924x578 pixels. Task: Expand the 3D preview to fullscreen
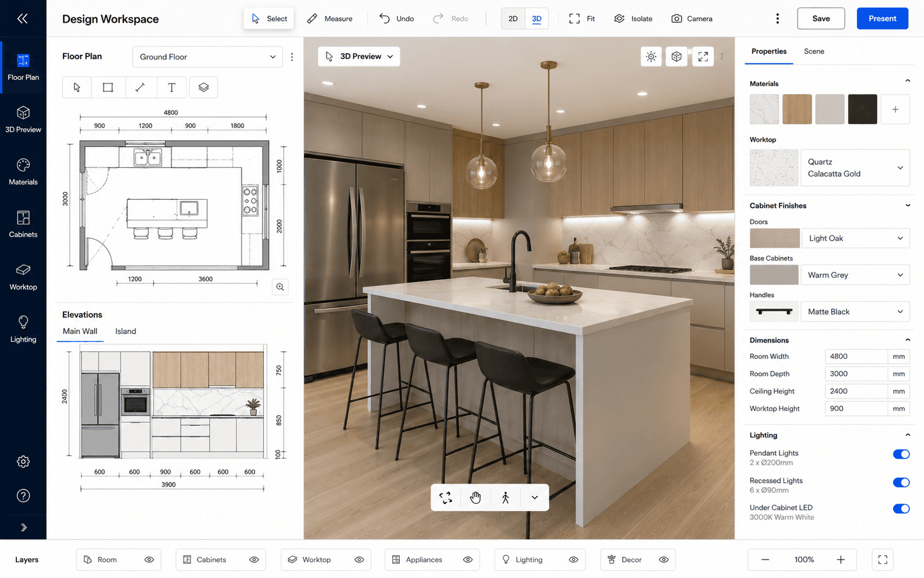coord(703,57)
